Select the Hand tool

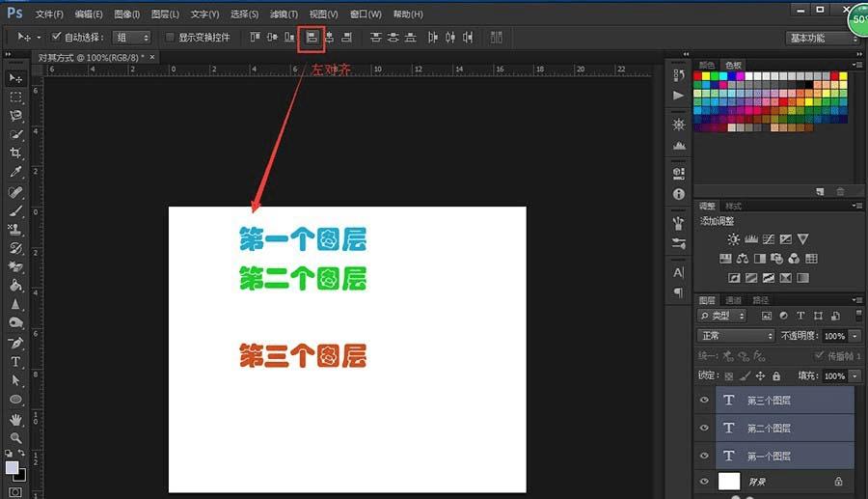coord(16,419)
